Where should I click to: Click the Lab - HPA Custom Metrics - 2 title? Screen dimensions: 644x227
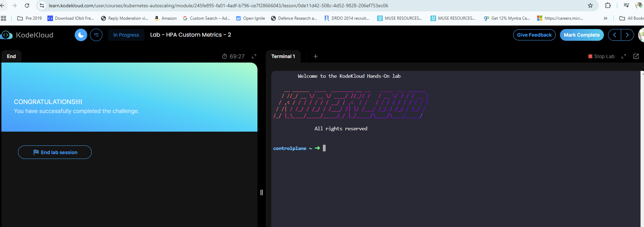(x=191, y=35)
